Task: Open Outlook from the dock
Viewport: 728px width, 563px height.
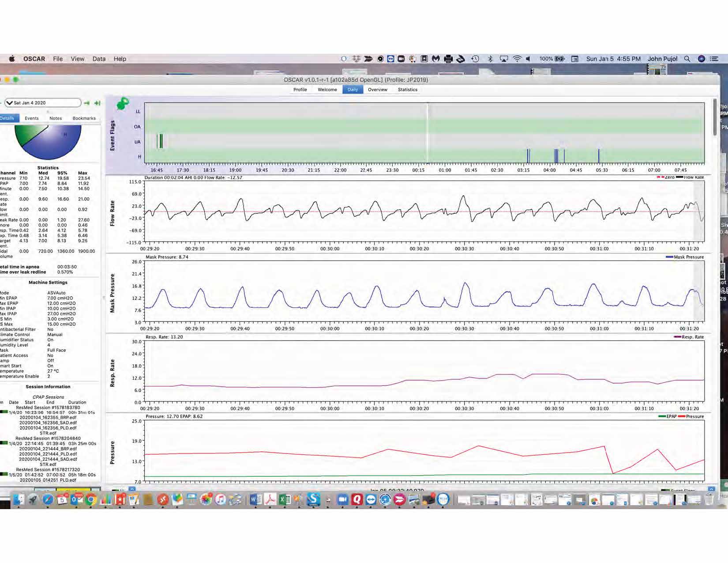Action: [77, 499]
